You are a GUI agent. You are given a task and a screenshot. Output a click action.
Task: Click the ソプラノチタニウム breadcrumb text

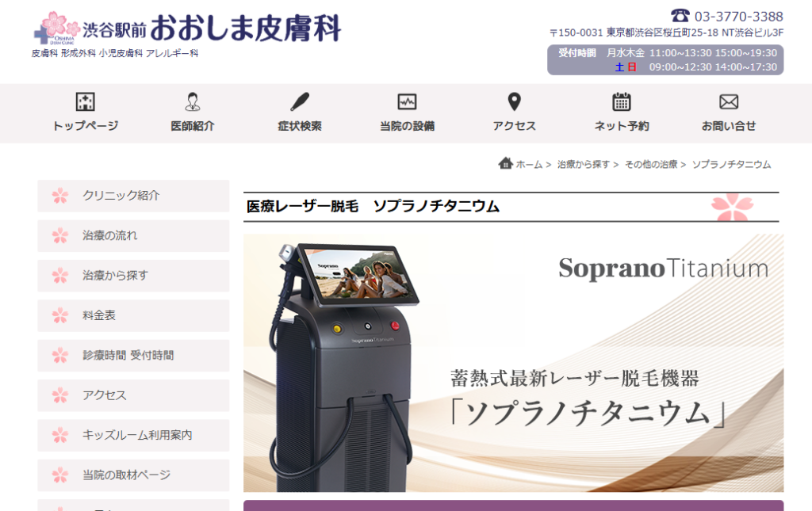(x=731, y=165)
